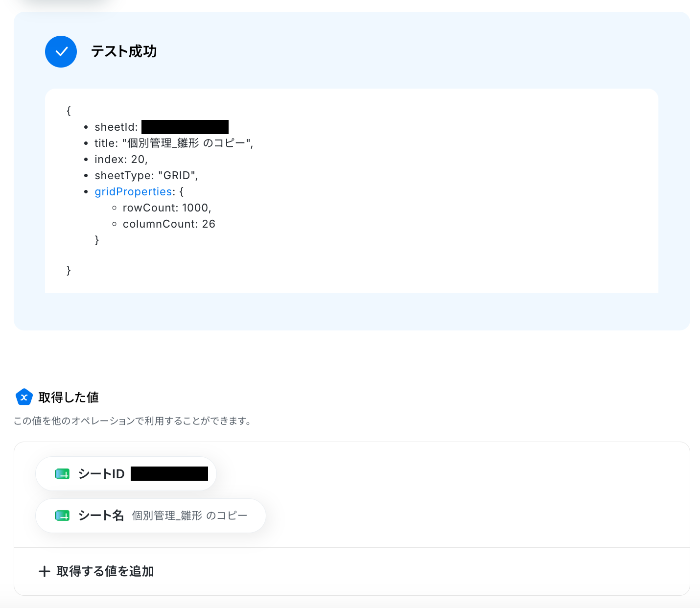Screen dimensions: 700x608
Task: Click the columnCount: 26 line
Action: click(169, 224)
